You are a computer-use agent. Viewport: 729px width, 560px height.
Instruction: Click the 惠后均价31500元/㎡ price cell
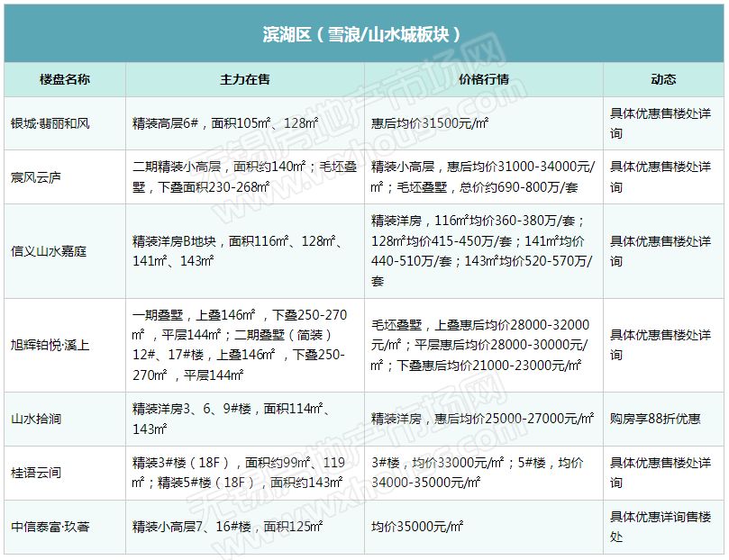[x=431, y=123]
